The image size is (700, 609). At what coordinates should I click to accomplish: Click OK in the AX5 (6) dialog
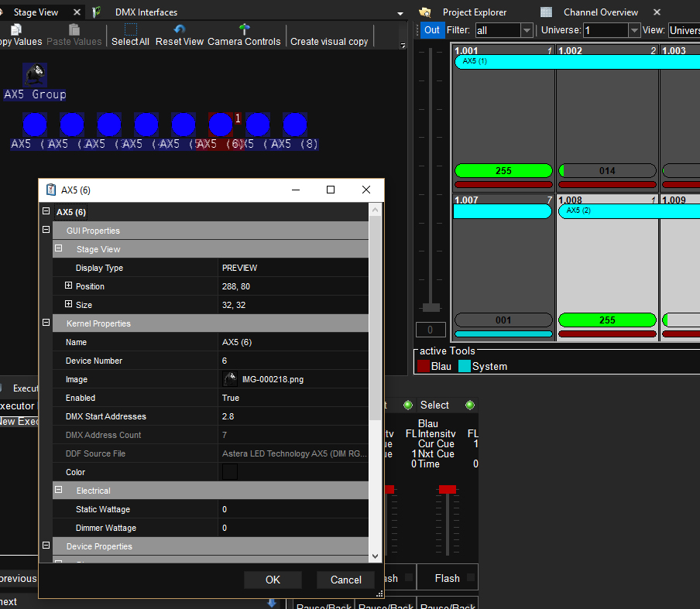click(x=273, y=580)
